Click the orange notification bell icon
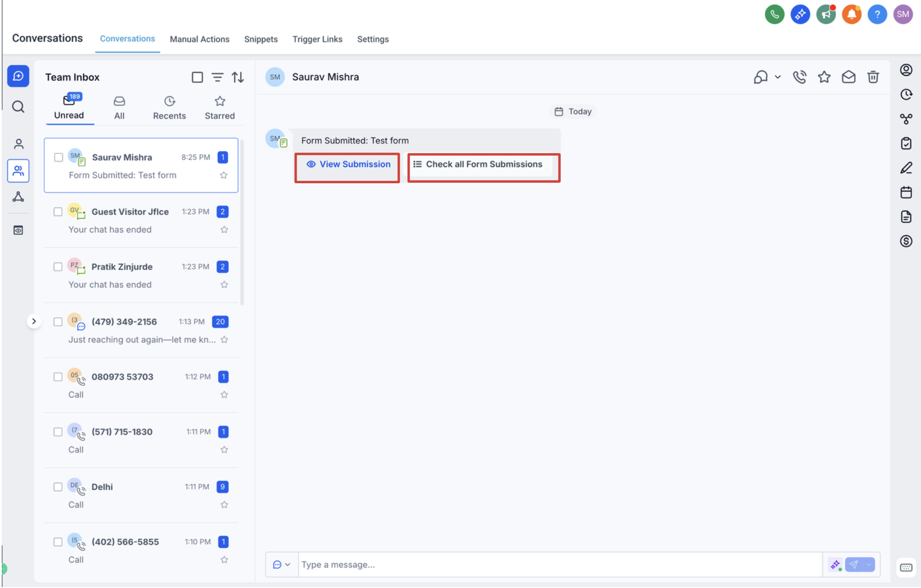921x588 pixels. tap(851, 14)
